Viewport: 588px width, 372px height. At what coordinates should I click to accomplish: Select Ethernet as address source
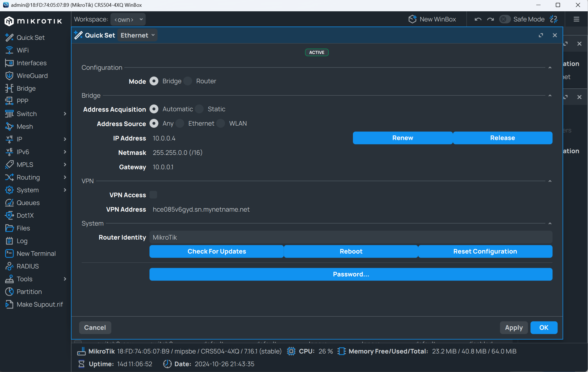click(x=180, y=123)
